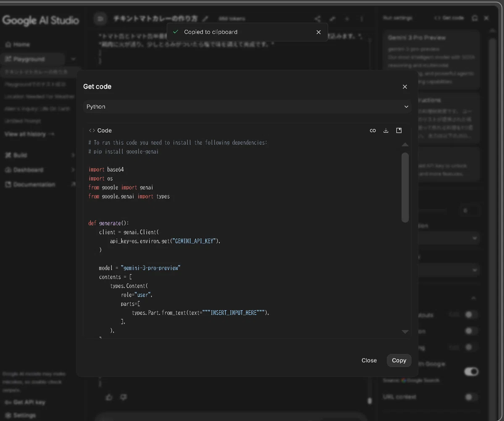This screenshot has height=421, width=504.
Task: Click the thumbs down icon under the response
Action: [123, 397]
